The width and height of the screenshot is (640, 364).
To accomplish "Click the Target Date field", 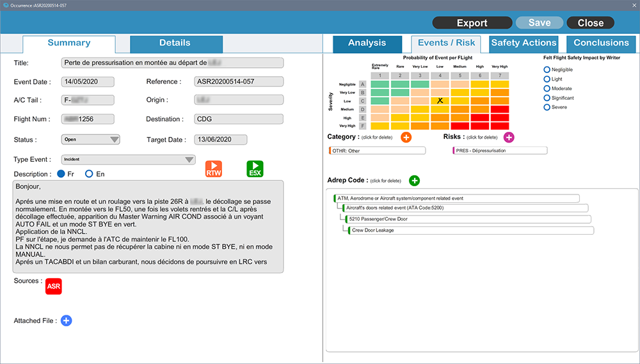I will pos(220,140).
